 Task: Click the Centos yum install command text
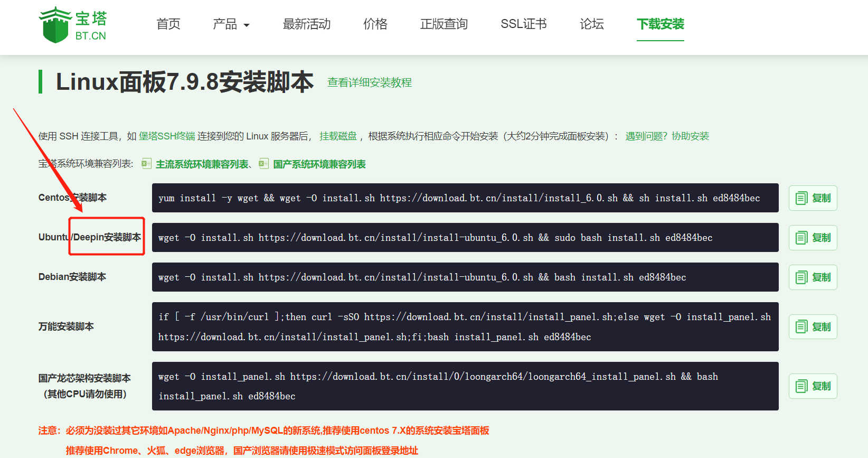[459, 198]
